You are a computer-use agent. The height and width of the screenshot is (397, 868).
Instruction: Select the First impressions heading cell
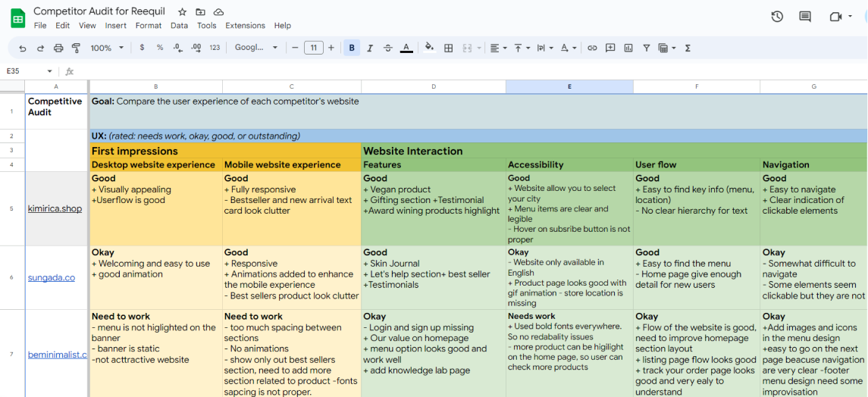click(225, 151)
